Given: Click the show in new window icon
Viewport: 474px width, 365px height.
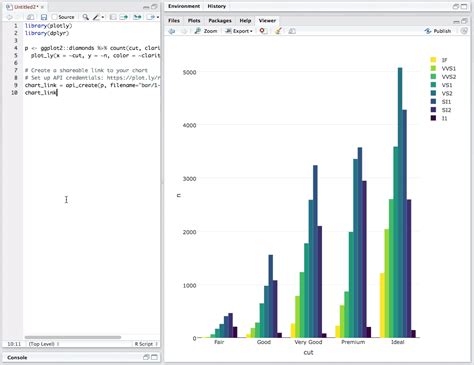Looking at the screenshot, I should (x=30, y=17).
